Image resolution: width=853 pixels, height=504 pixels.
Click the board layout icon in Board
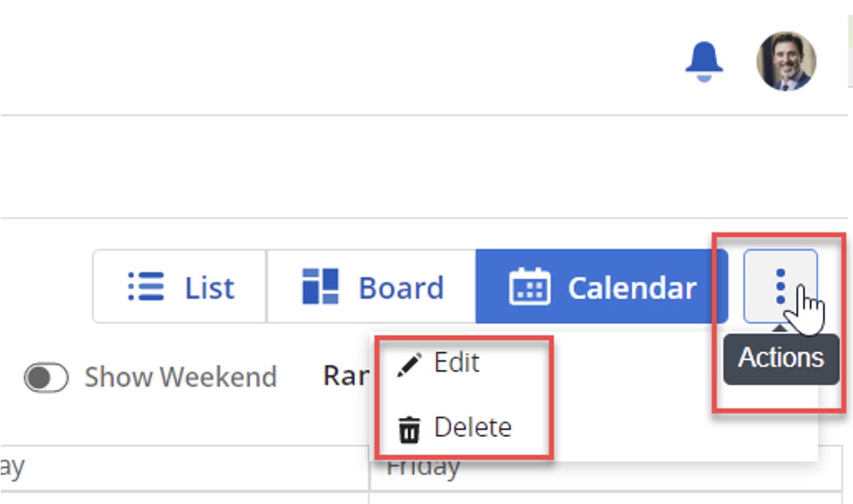coord(320,287)
